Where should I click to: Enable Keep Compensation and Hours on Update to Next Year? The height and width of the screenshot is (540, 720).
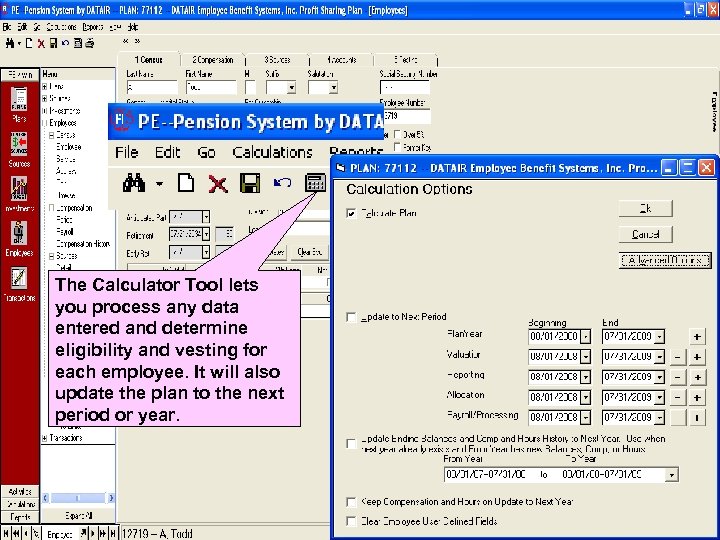pyautogui.click(x=351, y=502)
